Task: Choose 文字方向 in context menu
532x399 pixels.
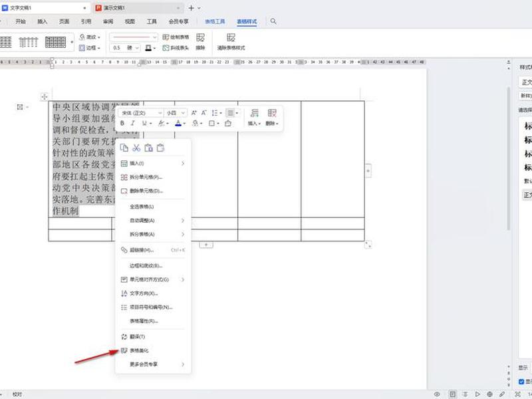Action: 154,293
